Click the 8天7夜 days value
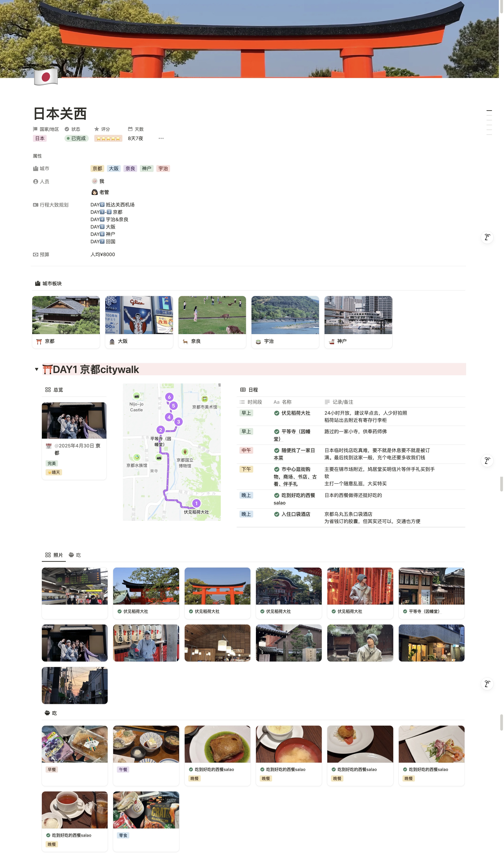This screenshot has height=865, width=504. click(135, 138)
